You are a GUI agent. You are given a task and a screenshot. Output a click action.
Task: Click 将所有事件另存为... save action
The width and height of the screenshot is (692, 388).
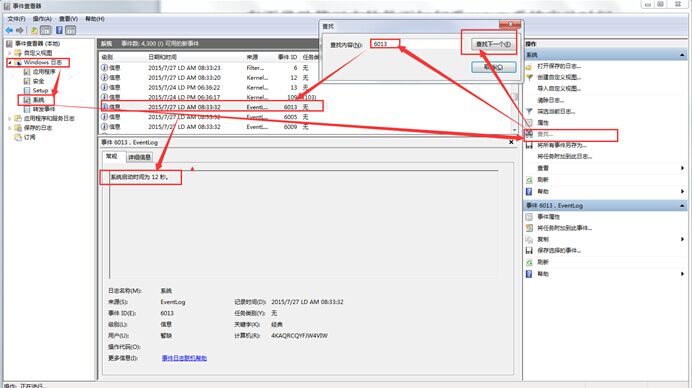pos(562,145)
